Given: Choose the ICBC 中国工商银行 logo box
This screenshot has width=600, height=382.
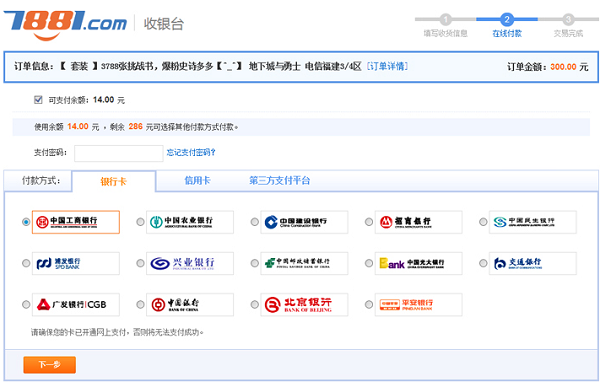Looking at the screenshot, I should 76,222.
